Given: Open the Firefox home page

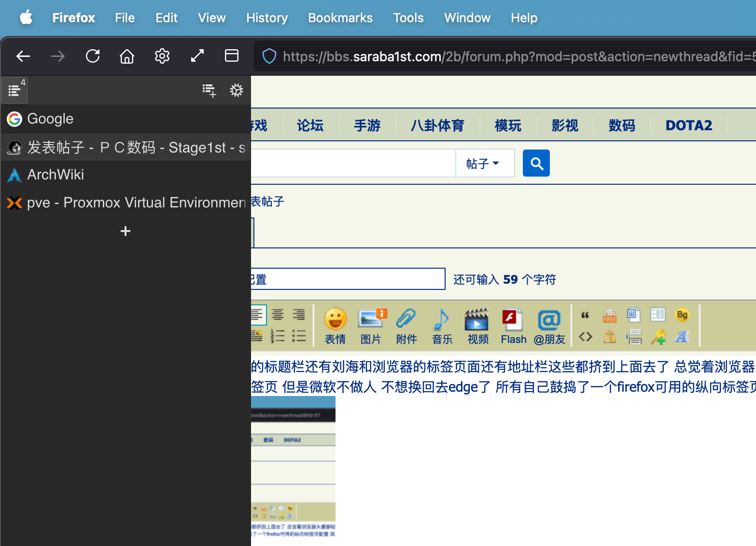Looking at the screenshot, I should coord(127,56).
